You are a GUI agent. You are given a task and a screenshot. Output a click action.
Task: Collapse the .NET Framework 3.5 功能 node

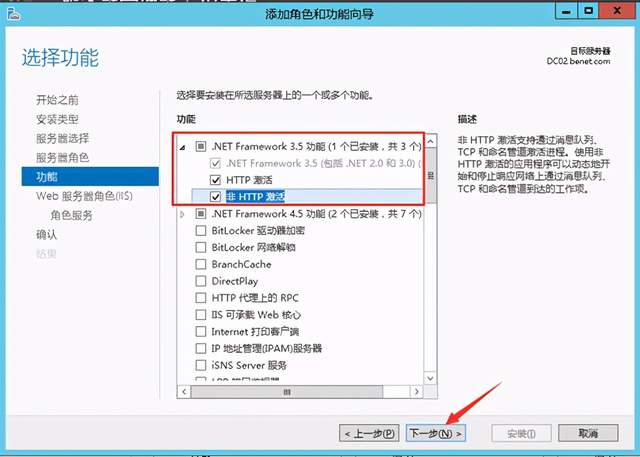pos(183,147)
